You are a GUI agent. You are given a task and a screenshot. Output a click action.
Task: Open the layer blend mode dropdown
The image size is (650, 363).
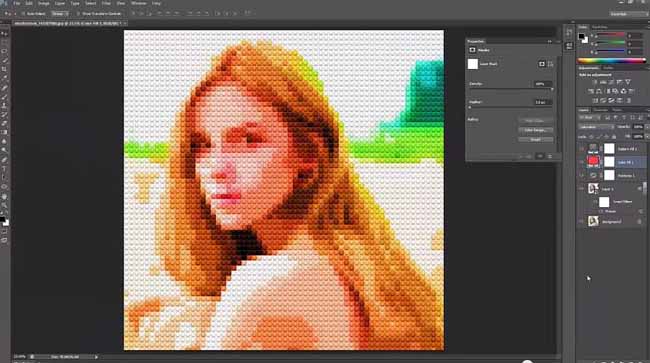(x=596, y=127)
